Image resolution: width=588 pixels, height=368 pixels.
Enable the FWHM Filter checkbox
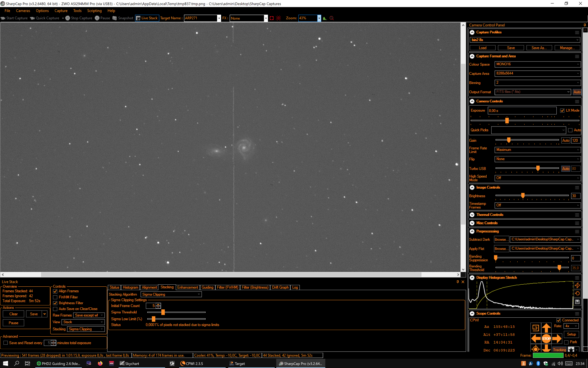pyautogui.click(x=55, y=297)
